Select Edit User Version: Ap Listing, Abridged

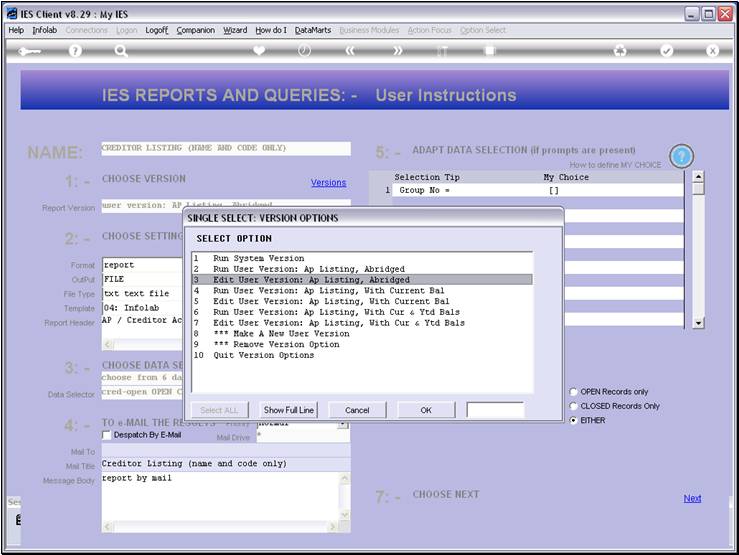(362, 280)
